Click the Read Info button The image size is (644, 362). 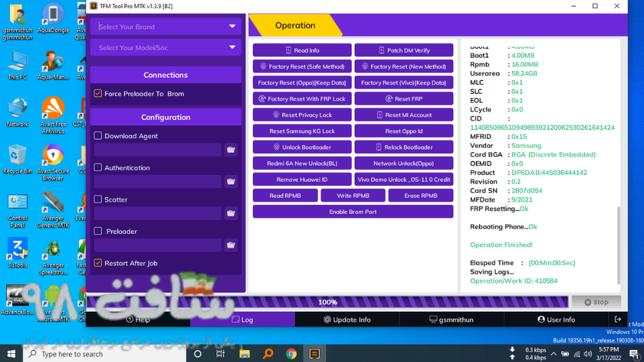pyautogui.click(x=302, y=50)
